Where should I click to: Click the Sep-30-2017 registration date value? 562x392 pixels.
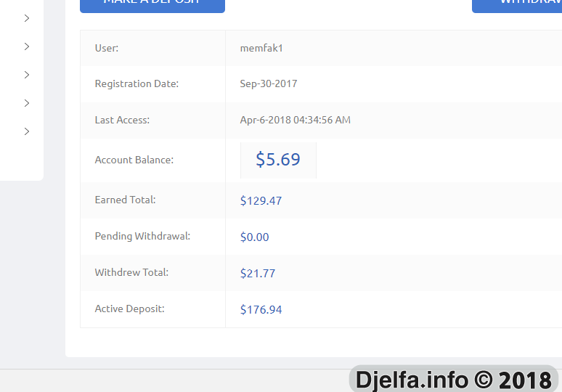click(x=269, y=83)
